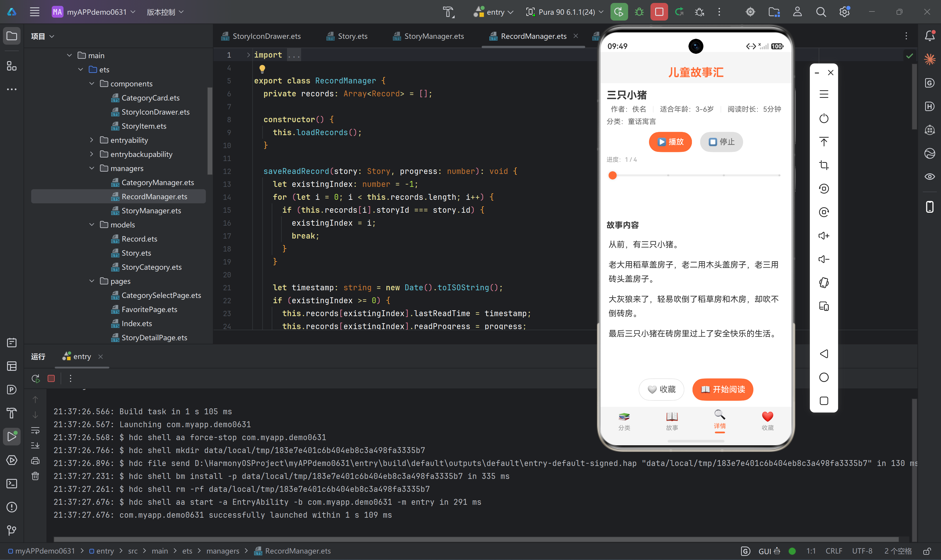Open the Terminal tool window
The width and height of the screenshot is (941, 560).
click(x=12, y=483)
